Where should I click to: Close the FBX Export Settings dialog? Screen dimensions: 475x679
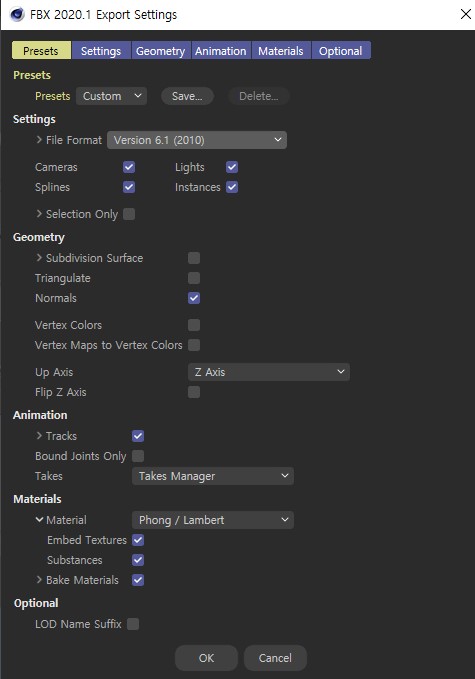point(465,14)
